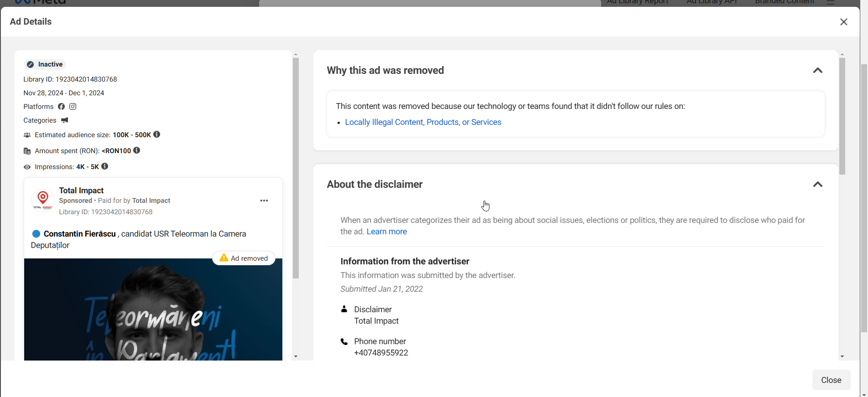Collapse the Why this ad was removed section
868x397 pixels.
pyautogui.click(x=817, y=71)
